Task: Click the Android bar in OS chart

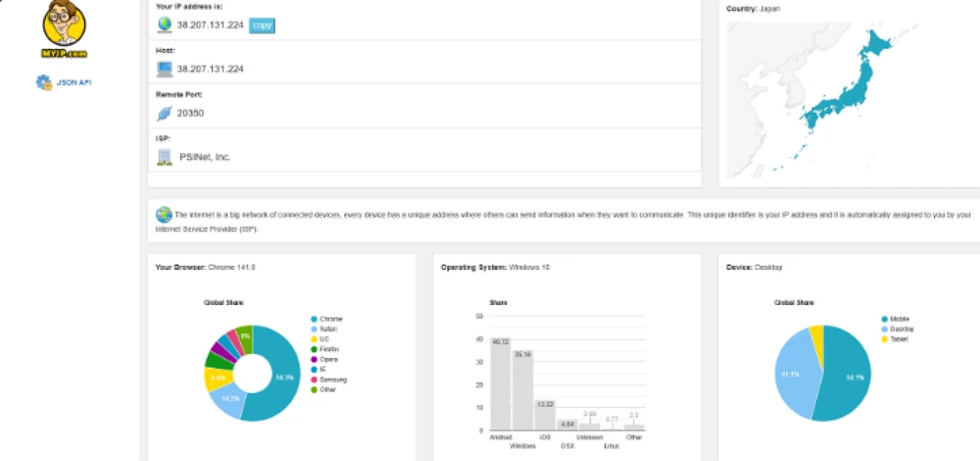Action: click(x=500, y=384)
